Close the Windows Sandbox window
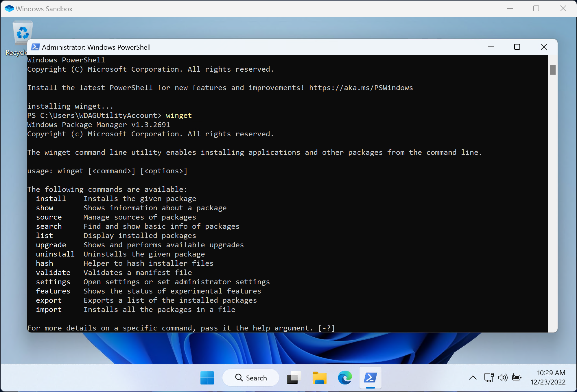The height and width of the screenshot is (392, 577). [563, 8]
